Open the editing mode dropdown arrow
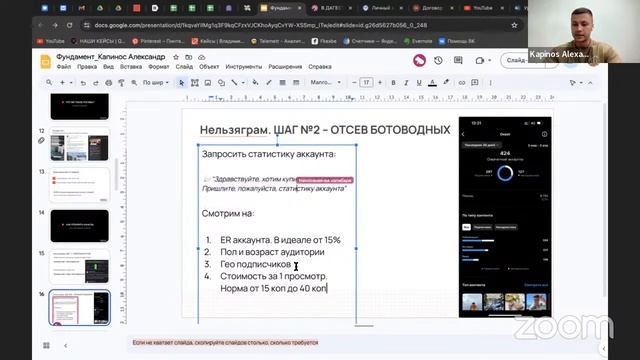Screen dimensions: 640x360 pyautogui.click(x=581, y=83)
